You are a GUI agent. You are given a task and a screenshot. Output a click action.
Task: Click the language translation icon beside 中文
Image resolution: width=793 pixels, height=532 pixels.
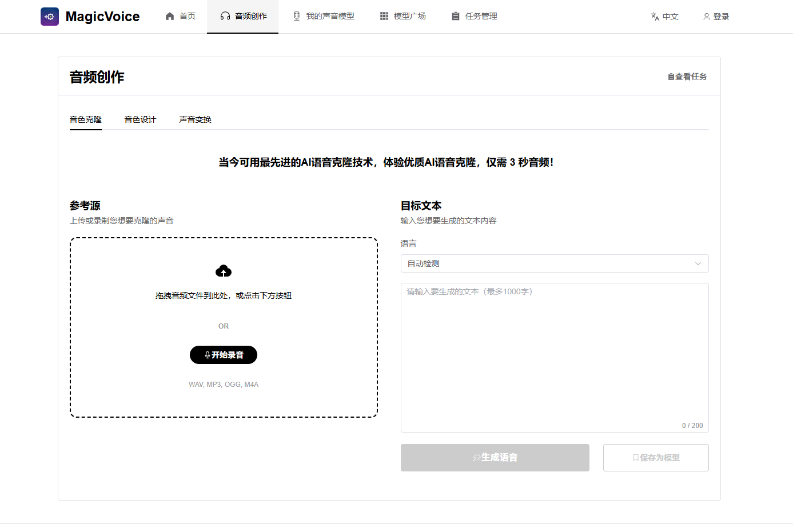coord(653,17)
